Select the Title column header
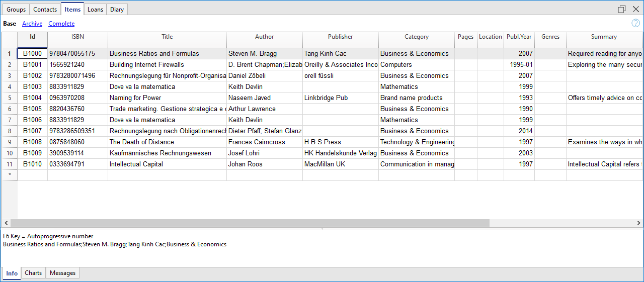 click(167, 37)
